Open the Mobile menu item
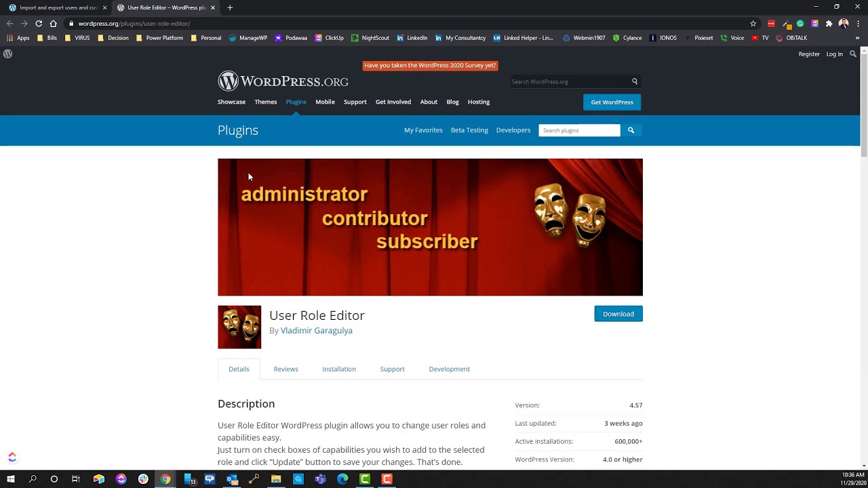 pyautogui.click(x=325, y=102)
